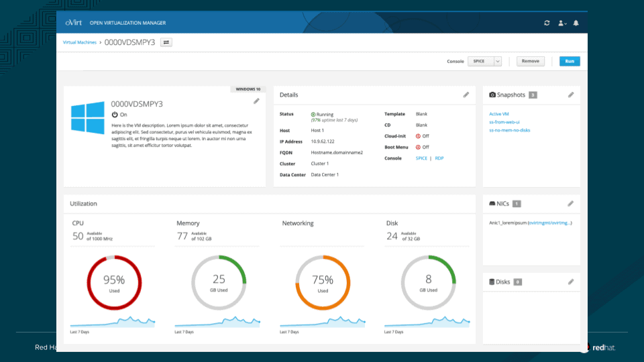Click the Remove button
The width and height of the screenshot is (644, 362).
click(x=530, y=61)
